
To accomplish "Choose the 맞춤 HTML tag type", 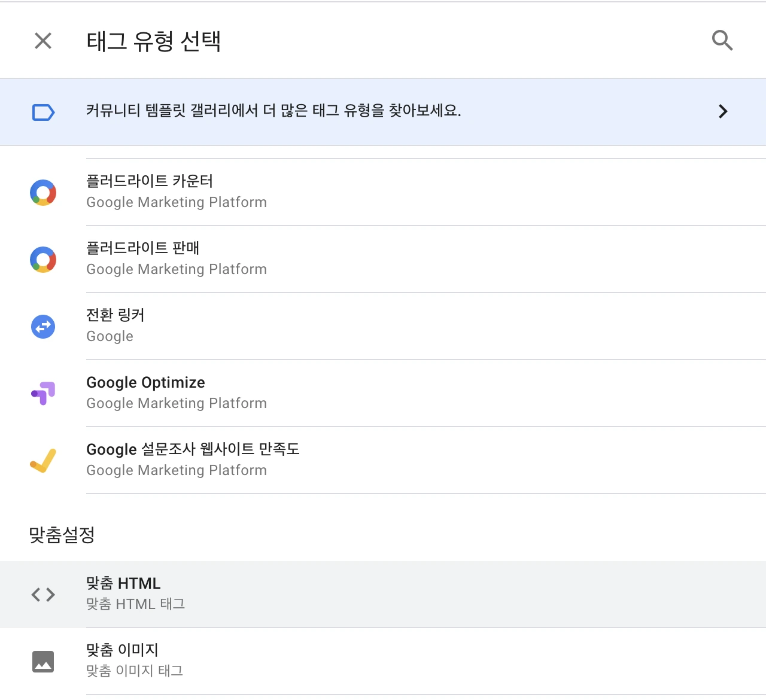I will tap(123, 583).
